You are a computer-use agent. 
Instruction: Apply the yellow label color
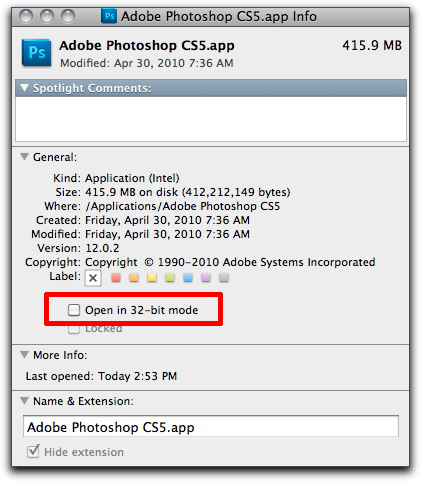(152, 277)
